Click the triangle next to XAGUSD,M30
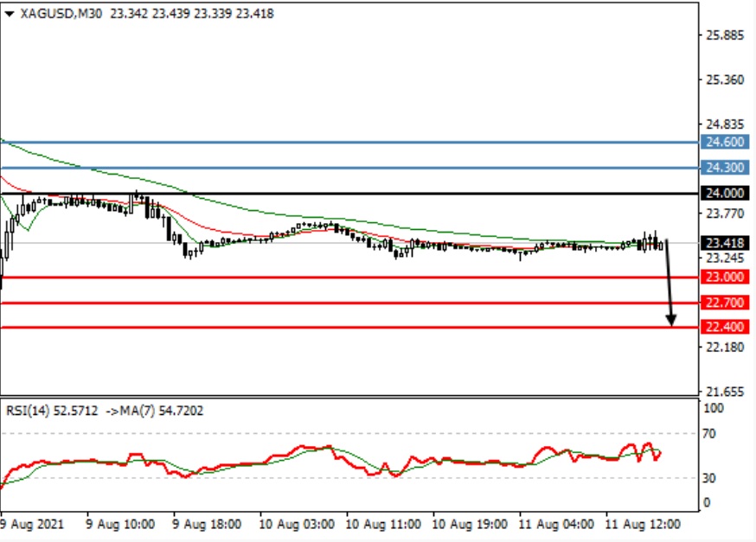This screenshot has height=542, width=756. pos(10,14)
